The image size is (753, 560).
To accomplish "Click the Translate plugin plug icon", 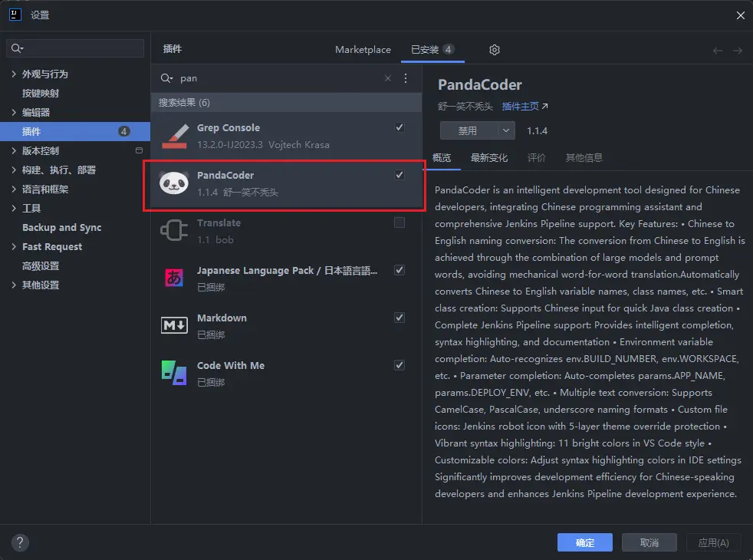I will coord(174,231).
